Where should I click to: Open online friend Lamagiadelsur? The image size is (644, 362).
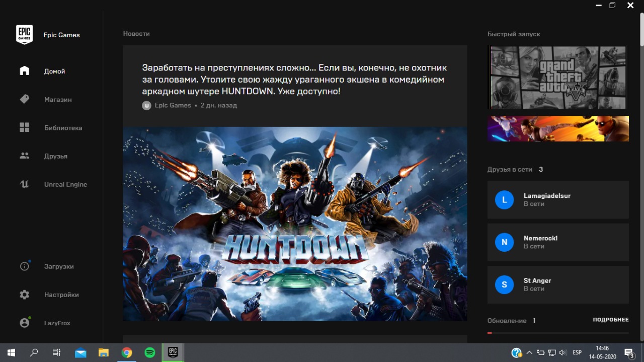point(558,200)
